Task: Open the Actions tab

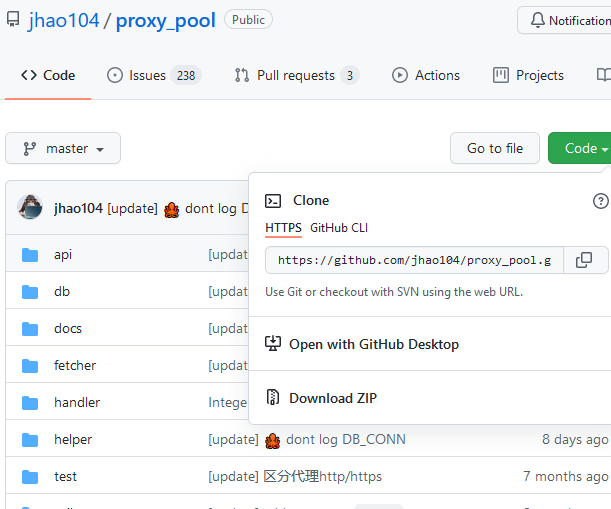Action: (426, 75)
